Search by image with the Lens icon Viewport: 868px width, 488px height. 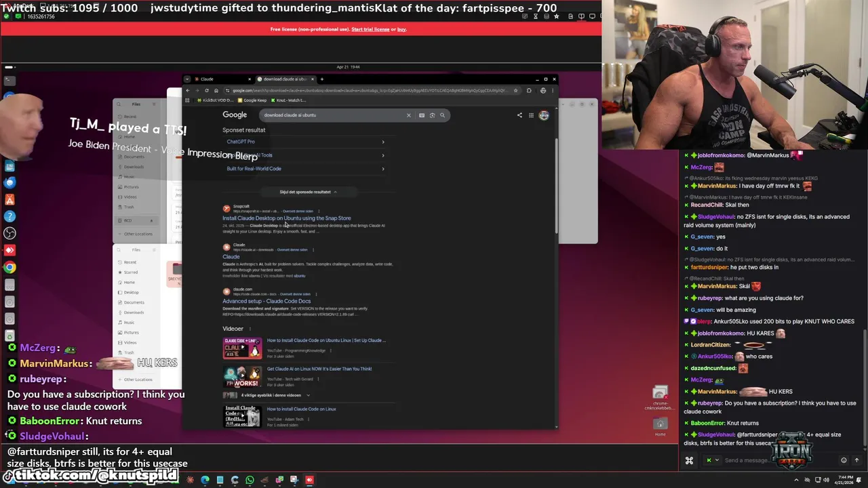point(432,115)
